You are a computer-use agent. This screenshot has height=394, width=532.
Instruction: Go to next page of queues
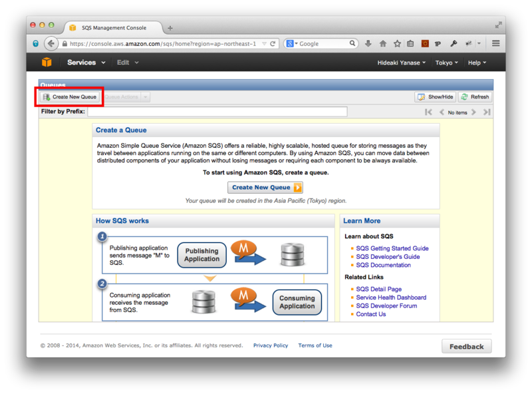(x=473, y=112)
